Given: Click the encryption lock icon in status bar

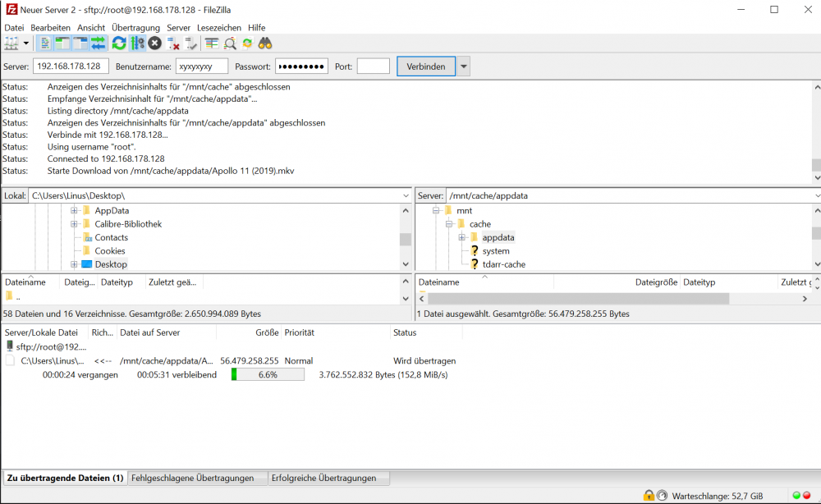Looking at the screenshot, I should (649, 495).
